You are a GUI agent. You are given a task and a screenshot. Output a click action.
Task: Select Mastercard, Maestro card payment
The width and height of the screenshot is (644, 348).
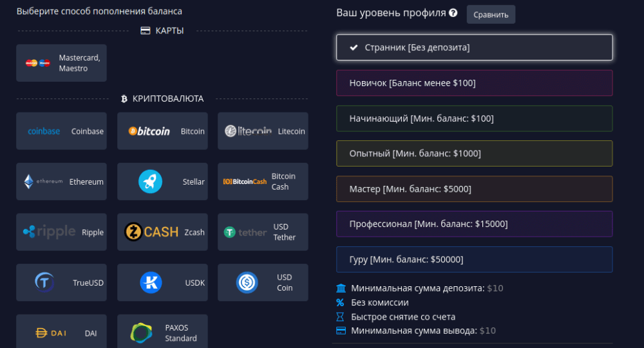click(61, 63)
